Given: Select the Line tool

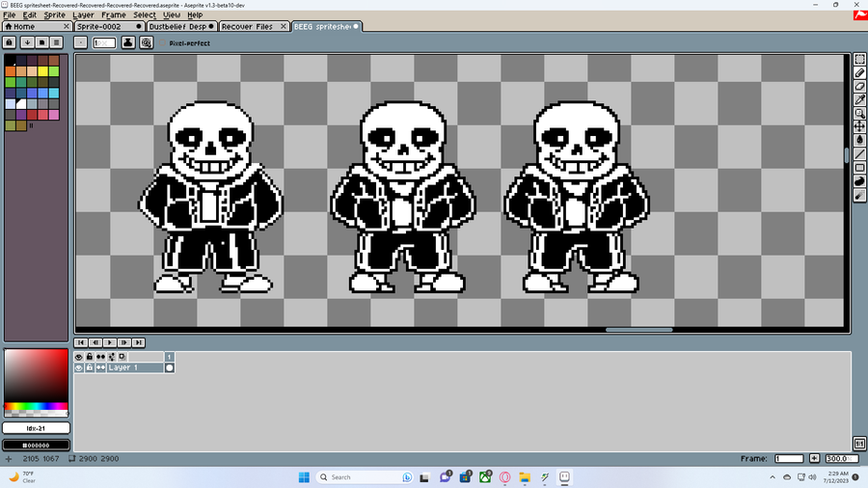Looking at the screenshot, I should click(859, 153).
